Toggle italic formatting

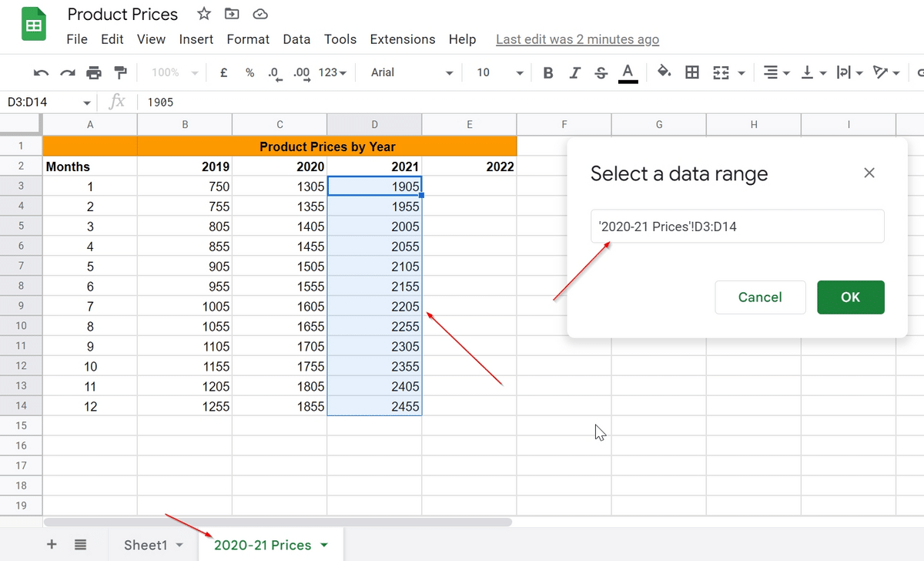(574, 72)
